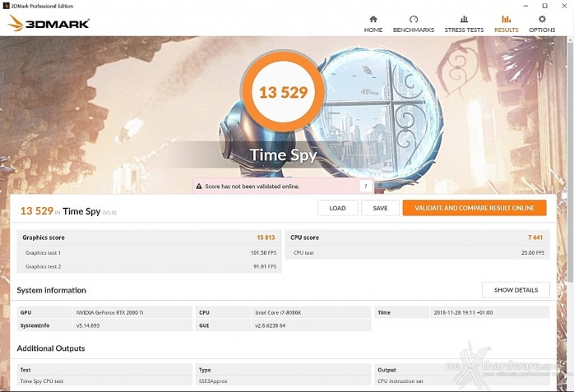
Task: Open the OPTIONS tab label
Action: point(542,30)
